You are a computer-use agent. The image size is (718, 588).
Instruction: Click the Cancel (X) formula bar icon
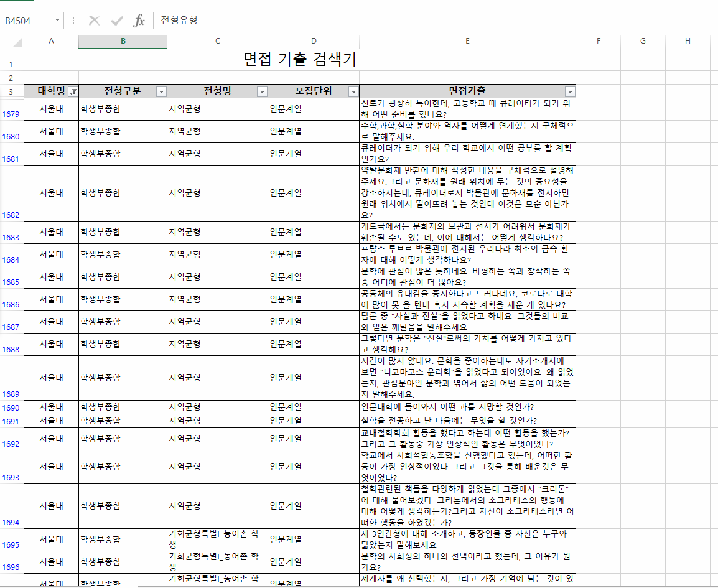point(95,21)
